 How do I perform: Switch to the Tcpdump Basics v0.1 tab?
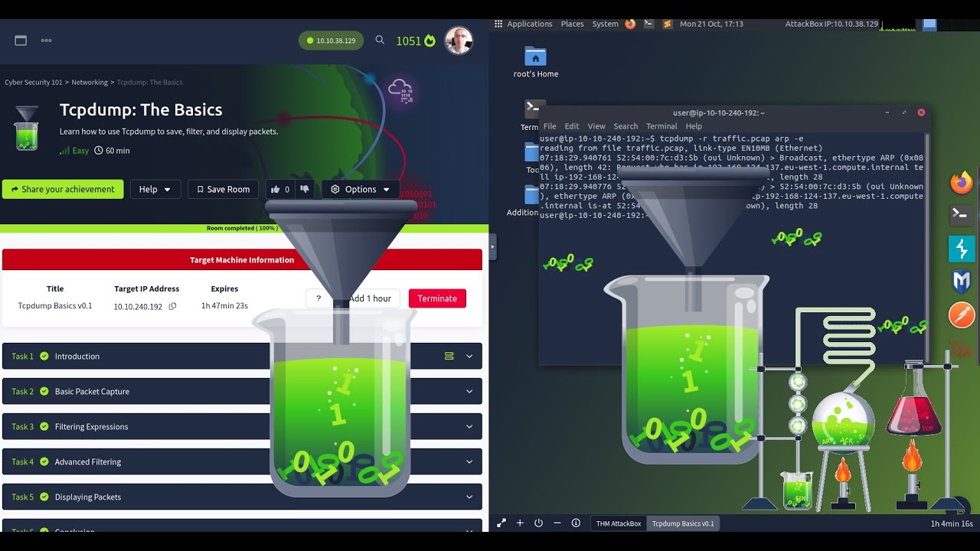point(683,523)
